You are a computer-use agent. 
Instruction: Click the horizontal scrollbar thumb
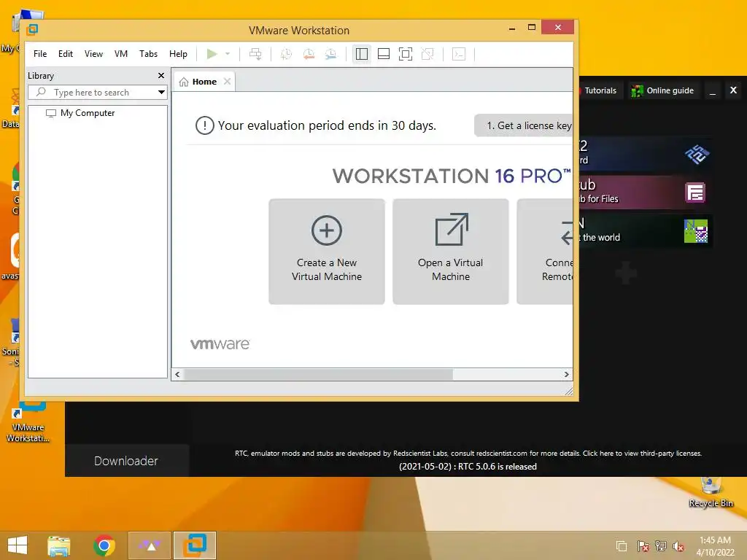[318, 374]
